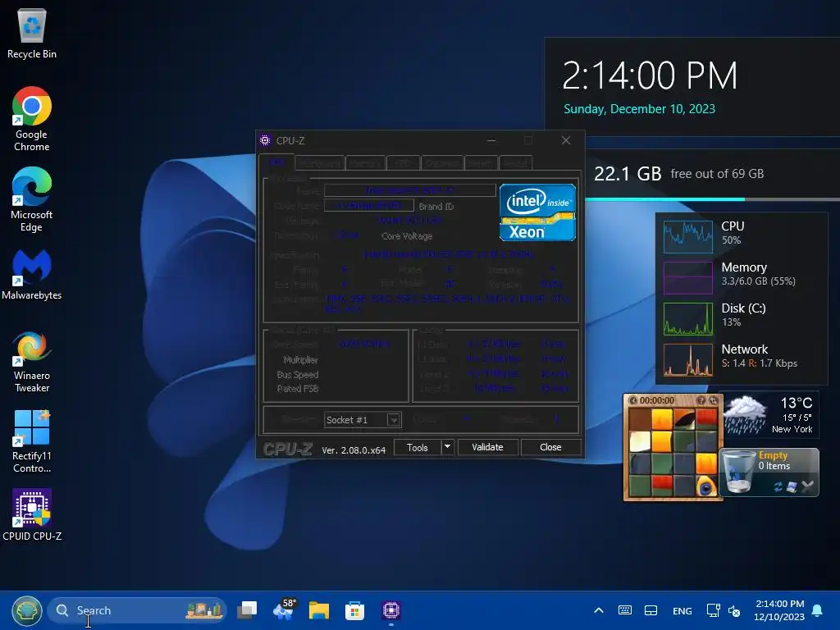This screenshot has height=630, width=840.
Task: Switch to the Mainboard tab in CPU-Z
Action: [x=319, y=162]
